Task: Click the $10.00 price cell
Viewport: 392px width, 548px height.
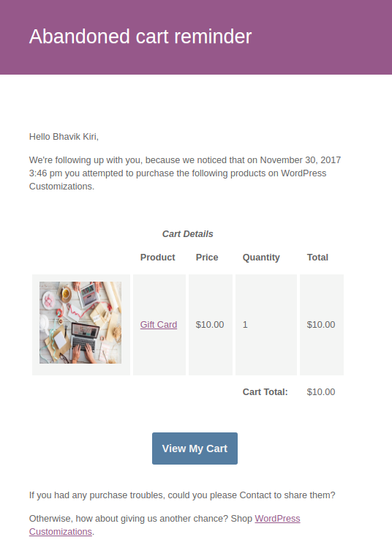Action: pyautogui.click(x=210, y=325)
